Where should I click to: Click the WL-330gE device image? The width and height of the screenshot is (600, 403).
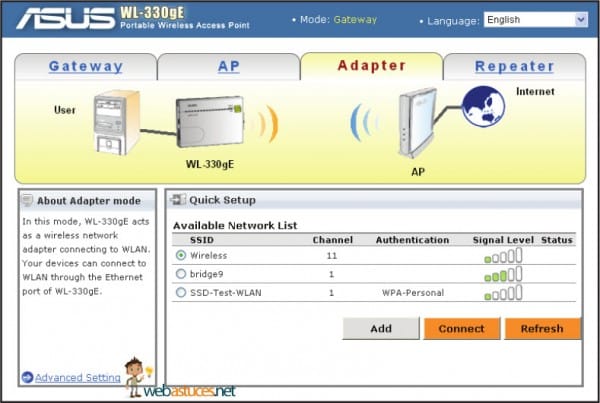click(210, 122)
